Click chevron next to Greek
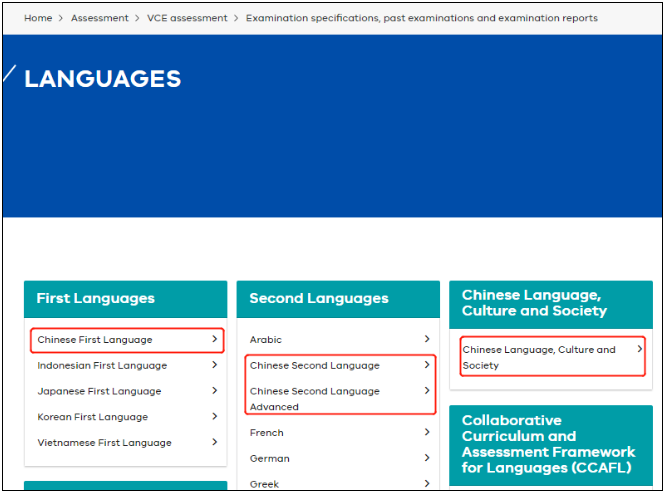The width and height of the screenshot is (665, 493). tap(427, 483)
